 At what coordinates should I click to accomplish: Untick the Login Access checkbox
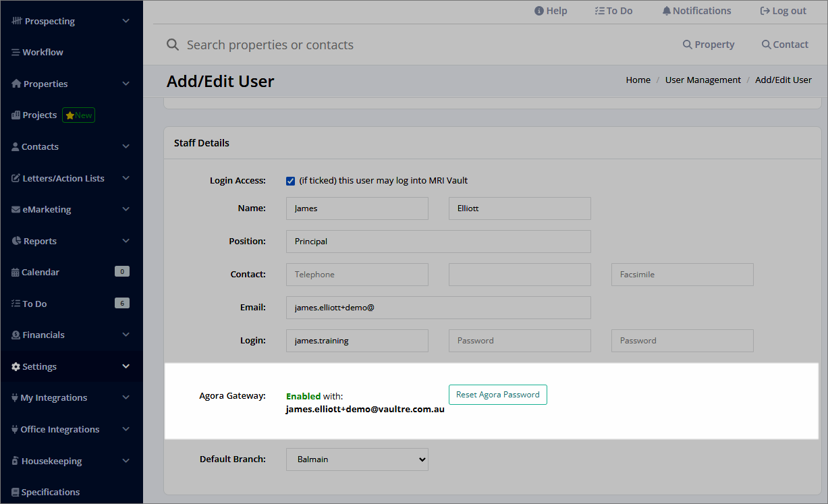tap(290, 181)
